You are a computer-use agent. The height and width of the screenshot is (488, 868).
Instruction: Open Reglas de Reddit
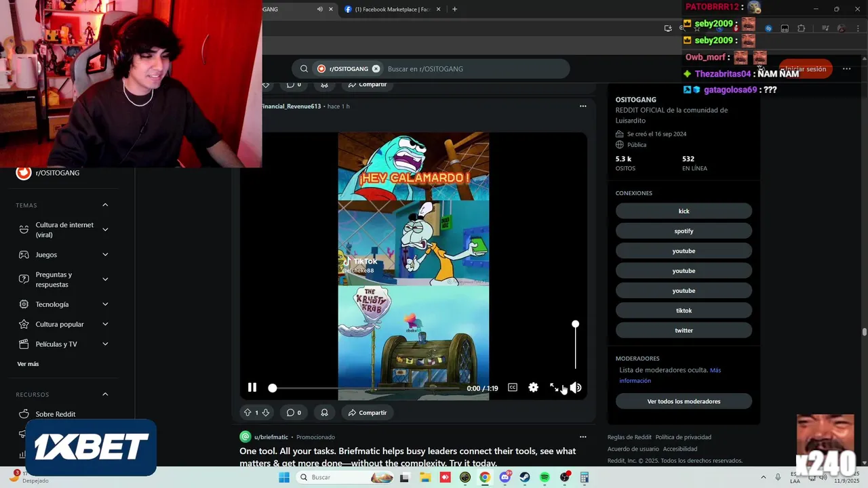[629, 437]
